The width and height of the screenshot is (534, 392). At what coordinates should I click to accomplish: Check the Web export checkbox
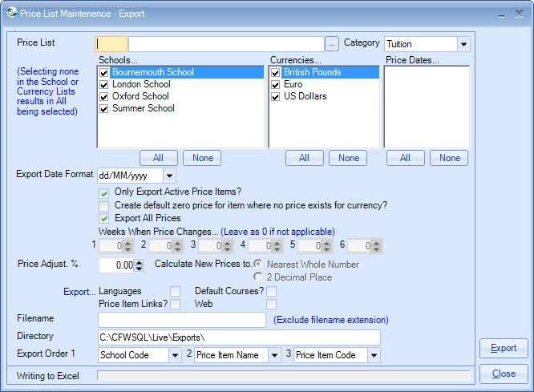(271, 304)
